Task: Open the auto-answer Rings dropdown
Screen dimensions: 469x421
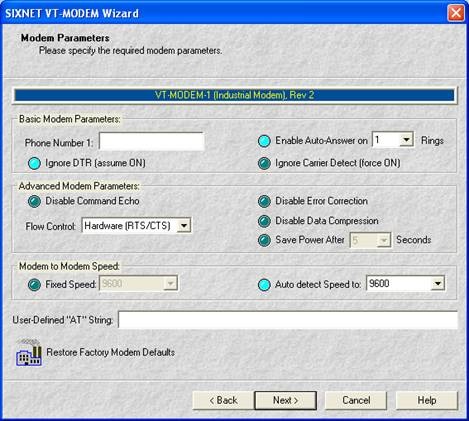Action: click(406, 140)
